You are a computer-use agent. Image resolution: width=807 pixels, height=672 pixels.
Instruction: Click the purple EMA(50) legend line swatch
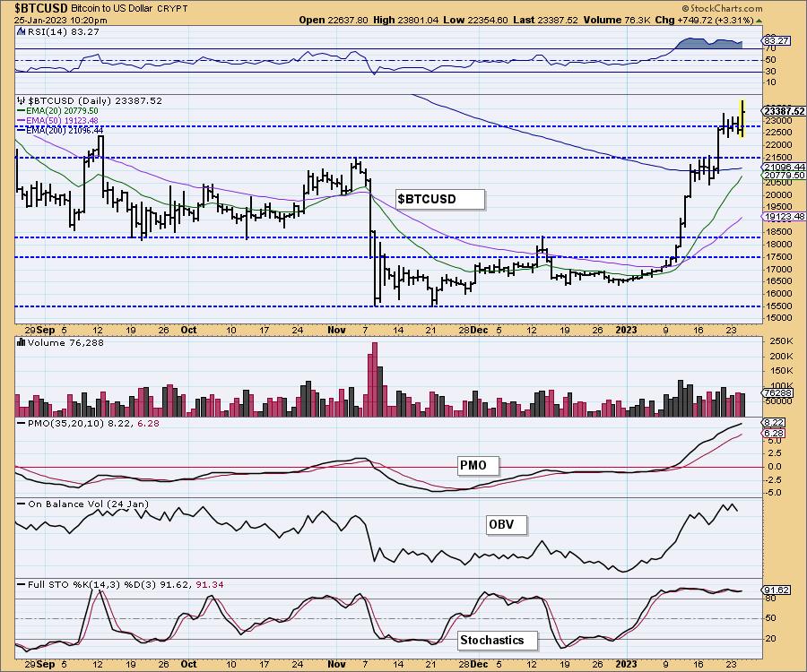pos(21,121)
